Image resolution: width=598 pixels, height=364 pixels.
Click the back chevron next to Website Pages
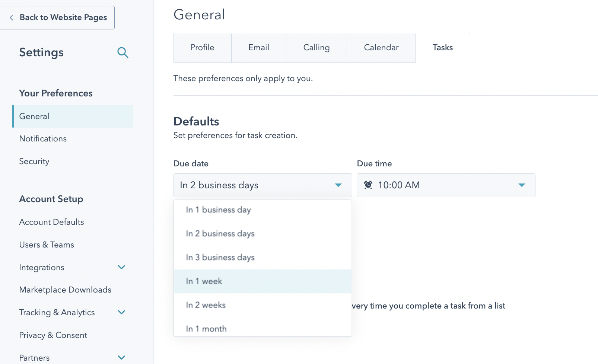tap(12, 17)
